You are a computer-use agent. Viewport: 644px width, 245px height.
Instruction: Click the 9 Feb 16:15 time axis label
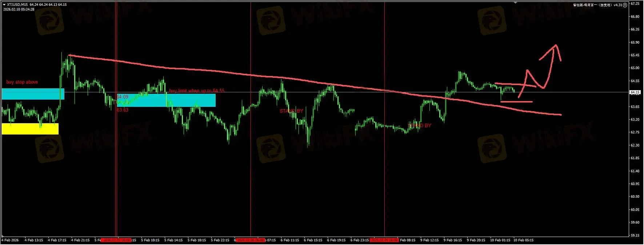(453, 240)
